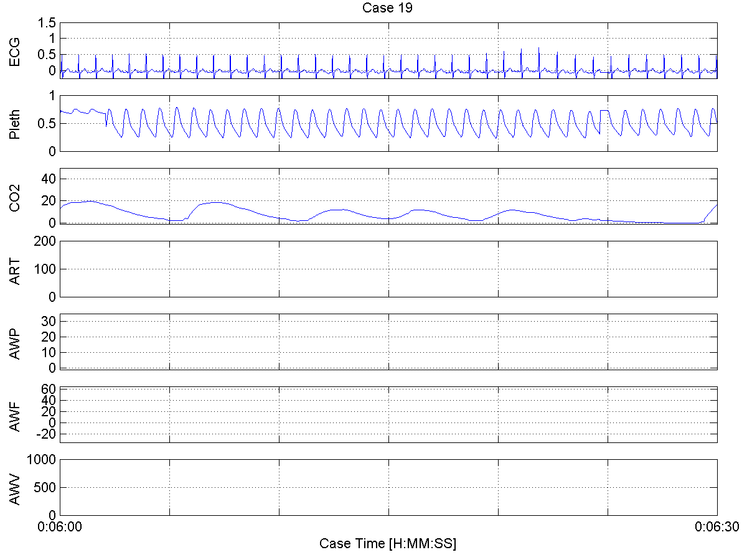Viewport: 747px width, 560px height.
Task: Click the empty AWP plot panel
Action: pyautogui.click(x=388, y=342)
